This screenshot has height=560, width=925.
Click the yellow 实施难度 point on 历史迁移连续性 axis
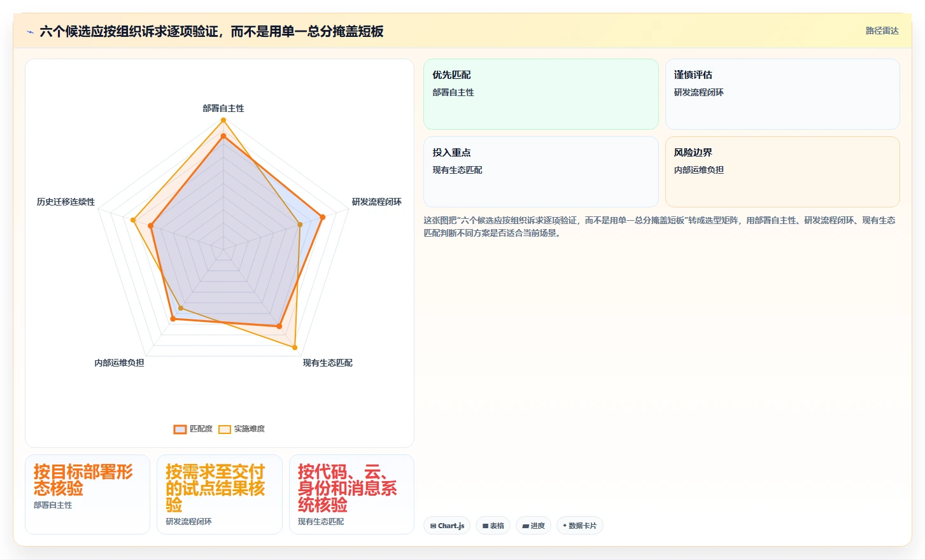pyautogui.click(x=133, y=220)
